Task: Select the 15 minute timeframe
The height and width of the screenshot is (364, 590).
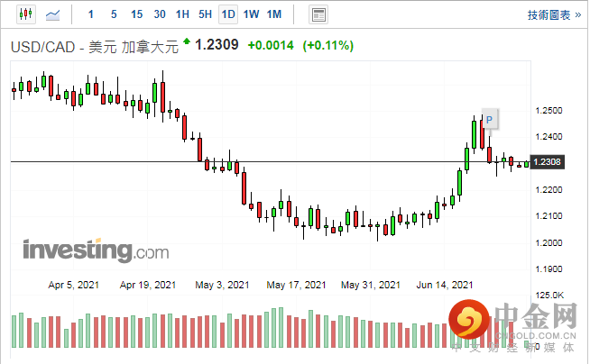Action: pos(136,14)
